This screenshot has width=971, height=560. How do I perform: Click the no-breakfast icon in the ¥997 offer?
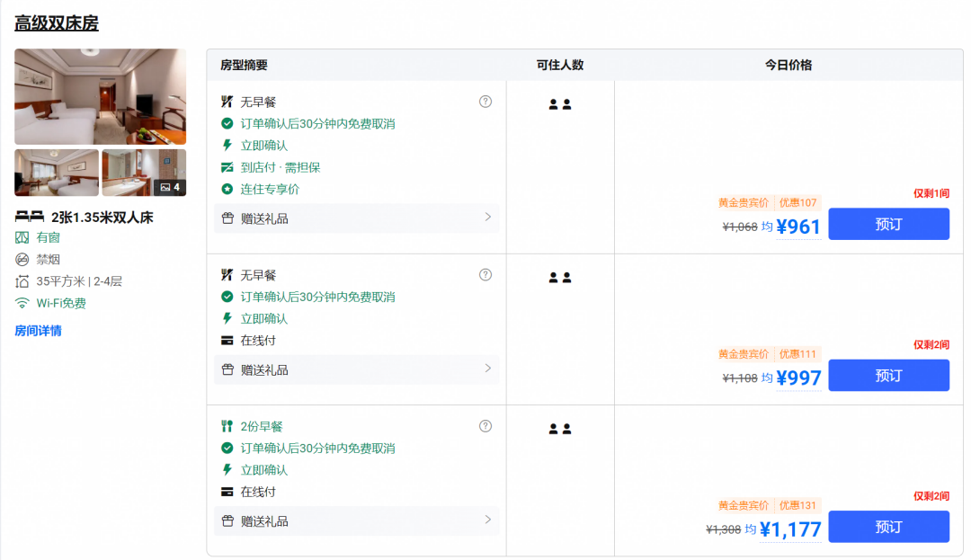pyautogui.click(x=227, y=275)
